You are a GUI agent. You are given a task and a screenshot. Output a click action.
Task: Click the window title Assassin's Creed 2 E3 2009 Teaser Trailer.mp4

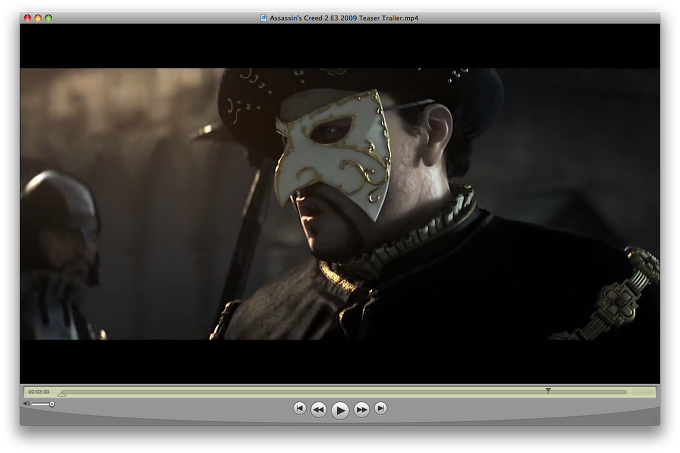[344, 18]
